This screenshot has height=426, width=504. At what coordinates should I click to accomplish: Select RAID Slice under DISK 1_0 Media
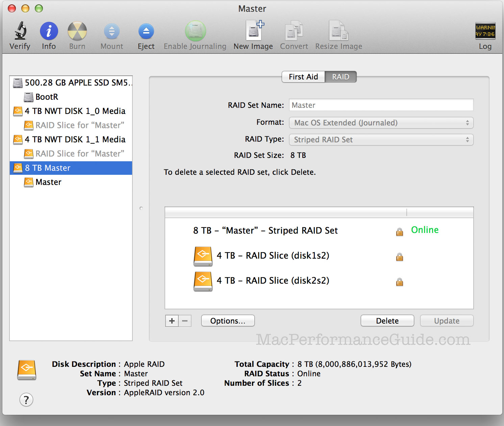tap(71, 125)
